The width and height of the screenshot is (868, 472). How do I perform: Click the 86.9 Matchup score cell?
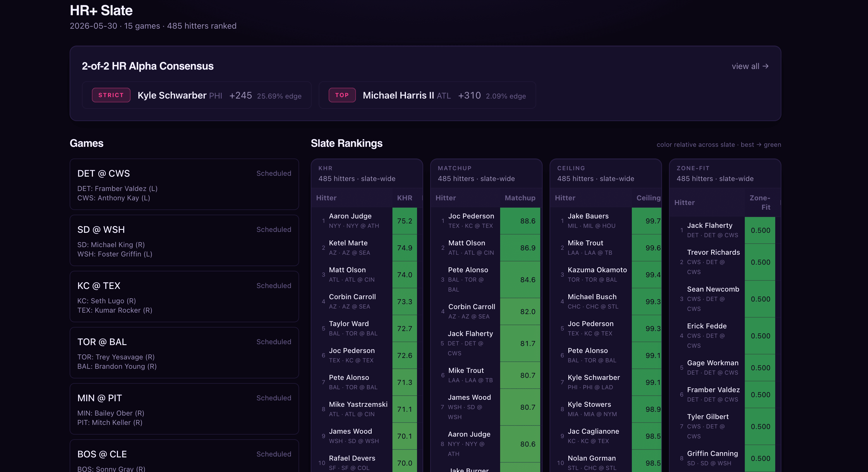[520, 248]
